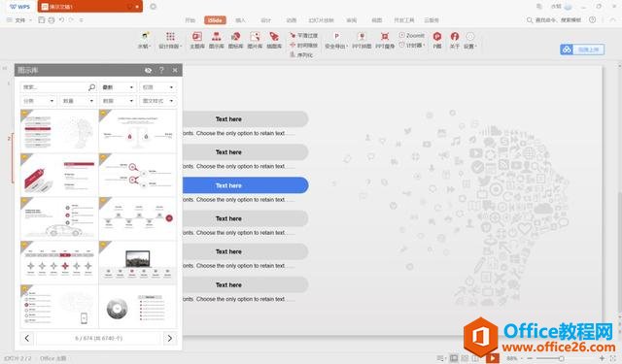622x364 pixels.
Task: Open the 文件 file menu
Action: click(x=19, y=19)
